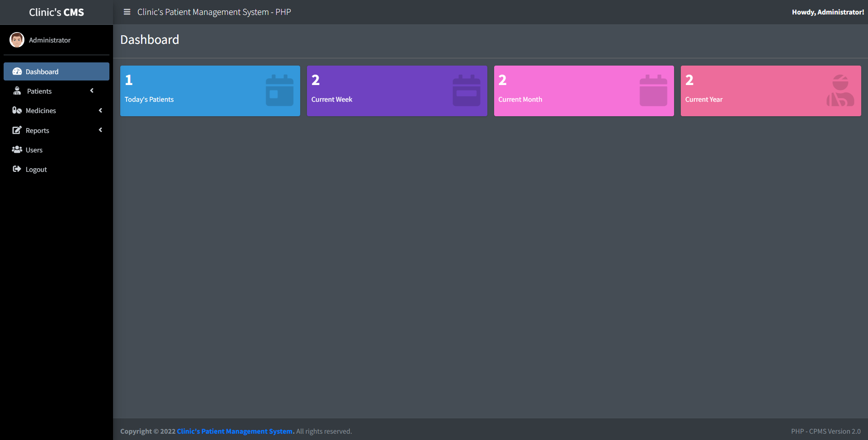Select Dashboard from the sidebar menu
868x440 pixels.
pos(42,71)
